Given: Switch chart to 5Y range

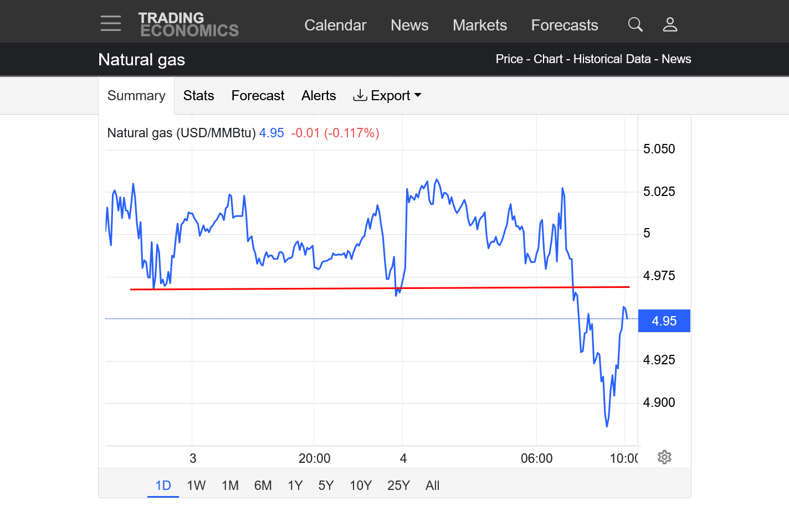Looking at the screenshot, I should pos(326,485).
